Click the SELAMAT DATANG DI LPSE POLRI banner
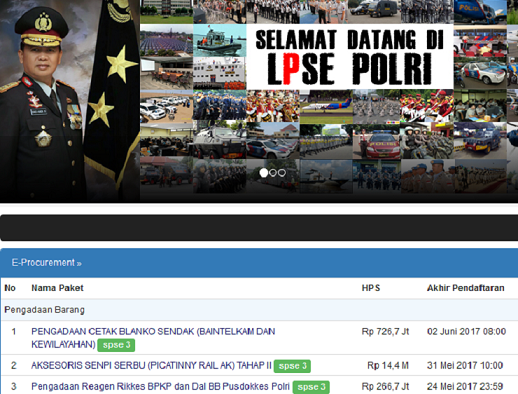 tap(350, 57)
